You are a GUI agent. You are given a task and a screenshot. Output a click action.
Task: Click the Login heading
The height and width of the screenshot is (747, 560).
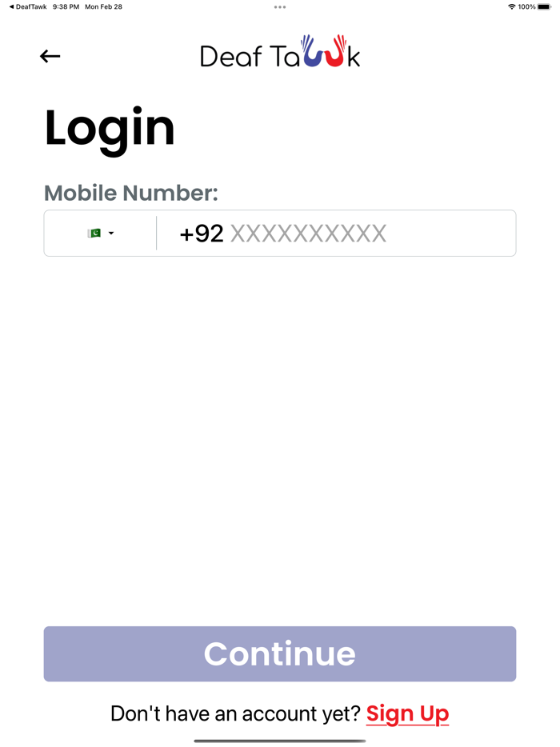[x=110, y=130]
